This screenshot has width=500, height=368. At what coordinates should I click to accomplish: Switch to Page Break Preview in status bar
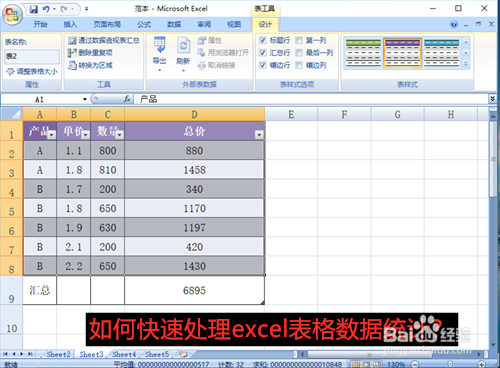click(x=377, y=364)
